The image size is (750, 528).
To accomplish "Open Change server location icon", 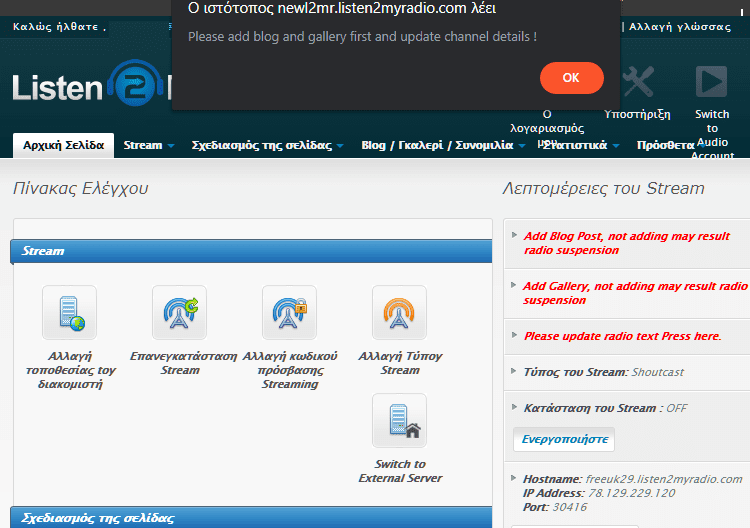I will (69, 312).
